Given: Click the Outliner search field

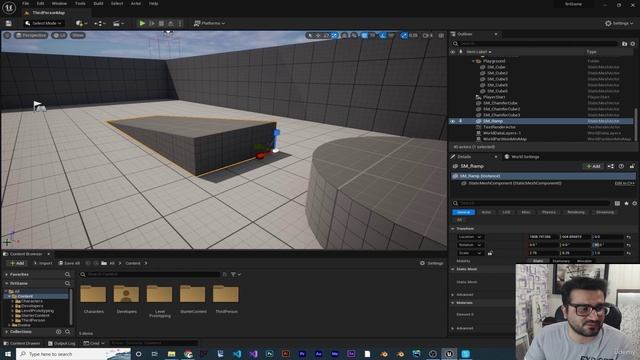Looking at the screenshot, I should click(x=538, y=44).
